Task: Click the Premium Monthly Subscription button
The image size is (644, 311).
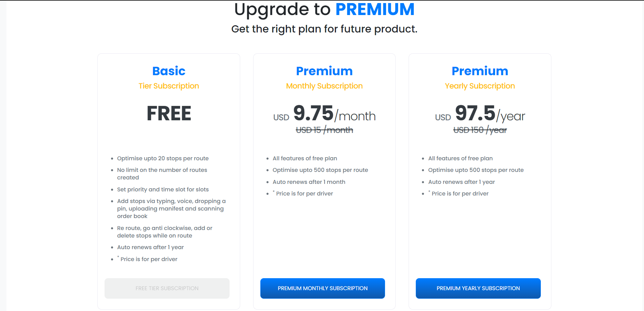Action: click(323, 288)
